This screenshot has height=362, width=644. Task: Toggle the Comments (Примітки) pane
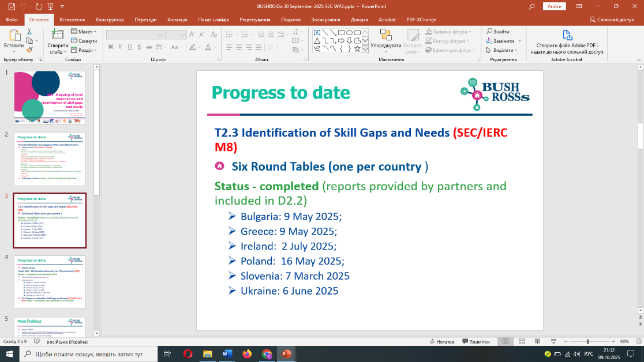(475, 341)
